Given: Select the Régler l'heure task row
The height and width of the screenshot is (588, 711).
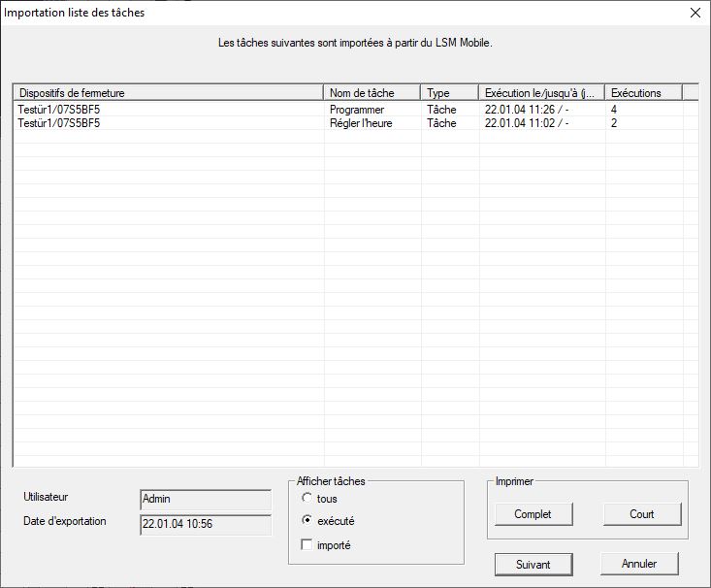Looking at the screenshot, I should (x=361, y=123).
